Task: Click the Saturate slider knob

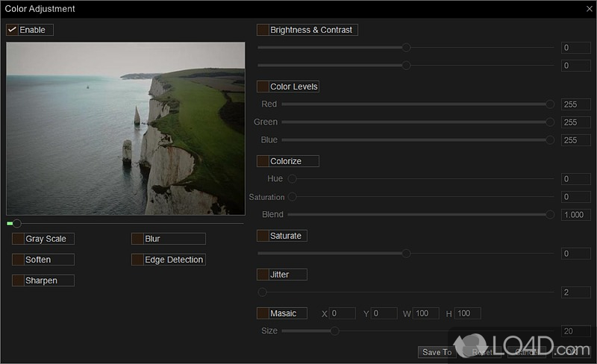Action: coord(406,254)
